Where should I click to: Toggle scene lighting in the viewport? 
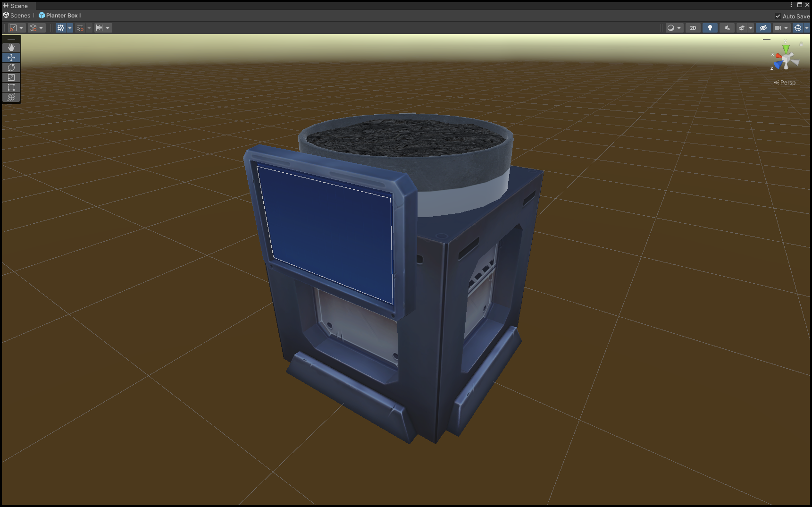coord(710,28)
